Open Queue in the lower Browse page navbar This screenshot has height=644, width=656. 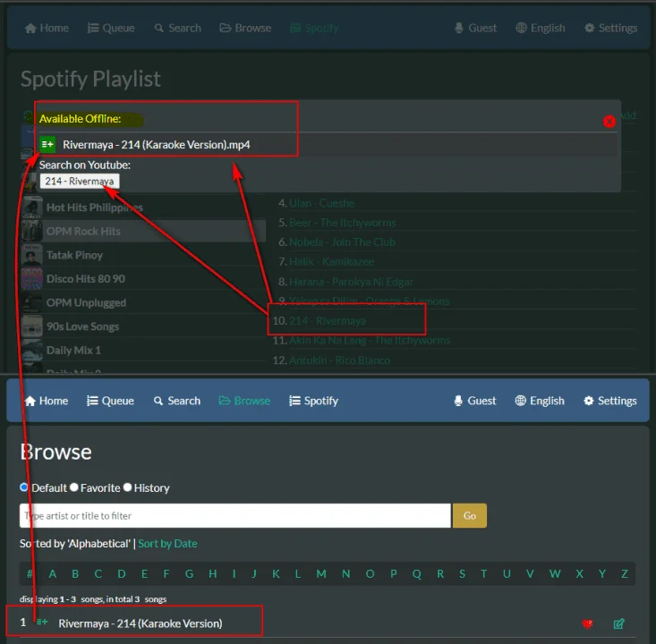(110, 401)
